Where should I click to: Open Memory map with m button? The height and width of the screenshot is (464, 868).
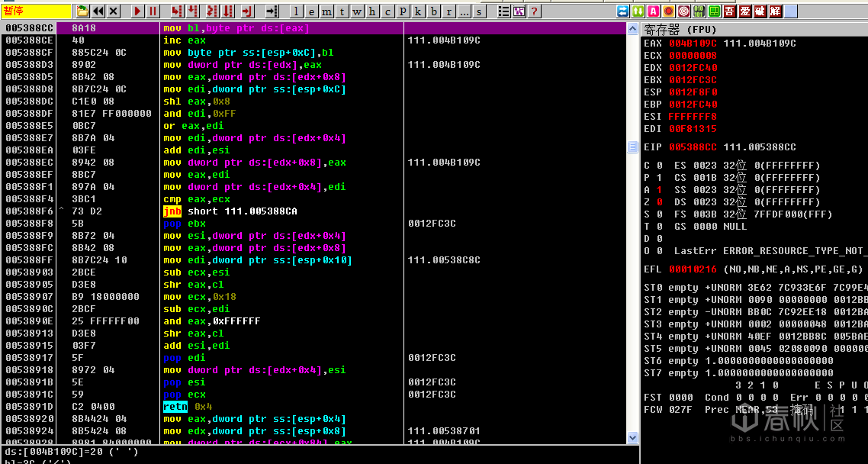(x=326, y=11)
